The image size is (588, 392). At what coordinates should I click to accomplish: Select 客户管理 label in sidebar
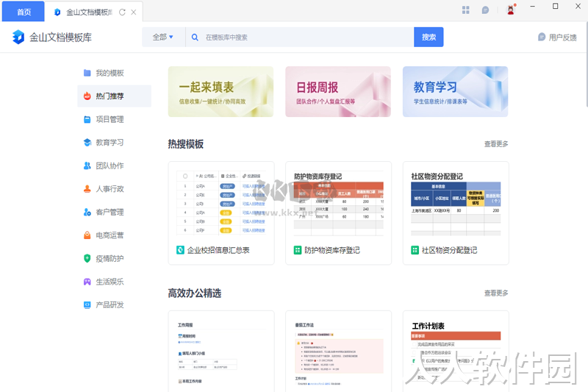coord(110,212)
